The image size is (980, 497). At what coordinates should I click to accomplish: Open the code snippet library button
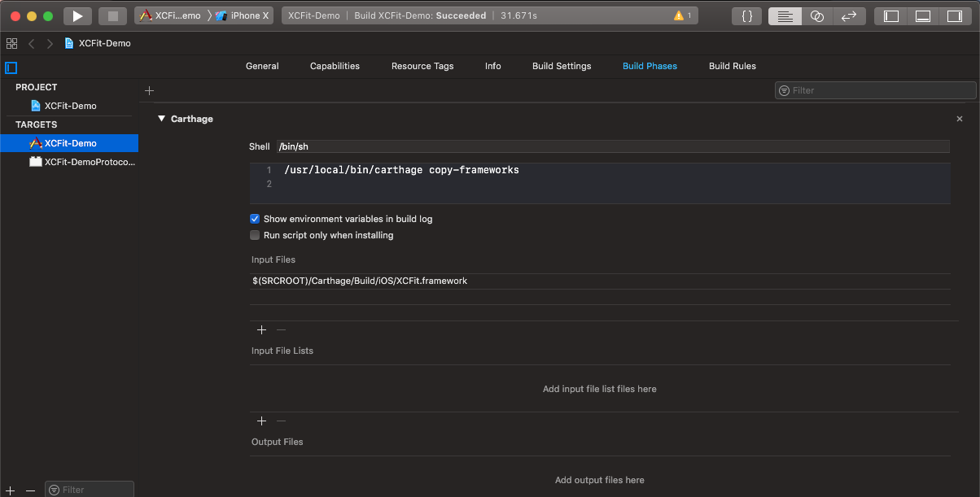pos(746,15)
